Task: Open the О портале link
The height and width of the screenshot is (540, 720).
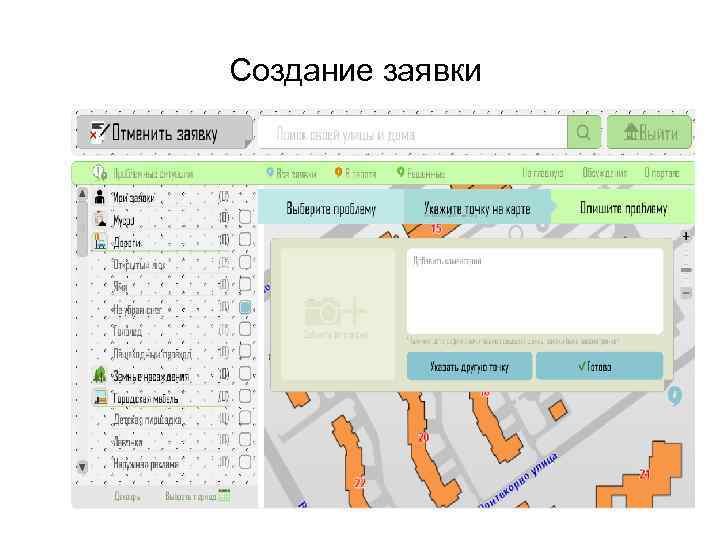Action: click(x=662, y=173)
